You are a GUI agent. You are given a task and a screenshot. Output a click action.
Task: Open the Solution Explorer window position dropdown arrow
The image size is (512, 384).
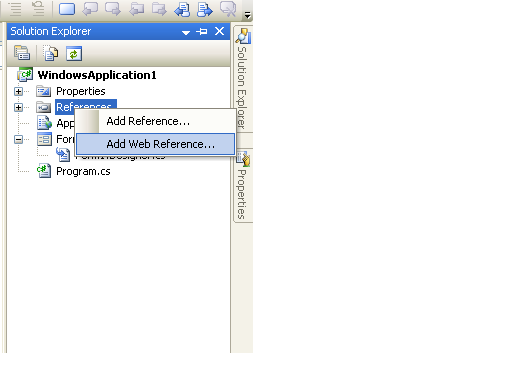186,32
